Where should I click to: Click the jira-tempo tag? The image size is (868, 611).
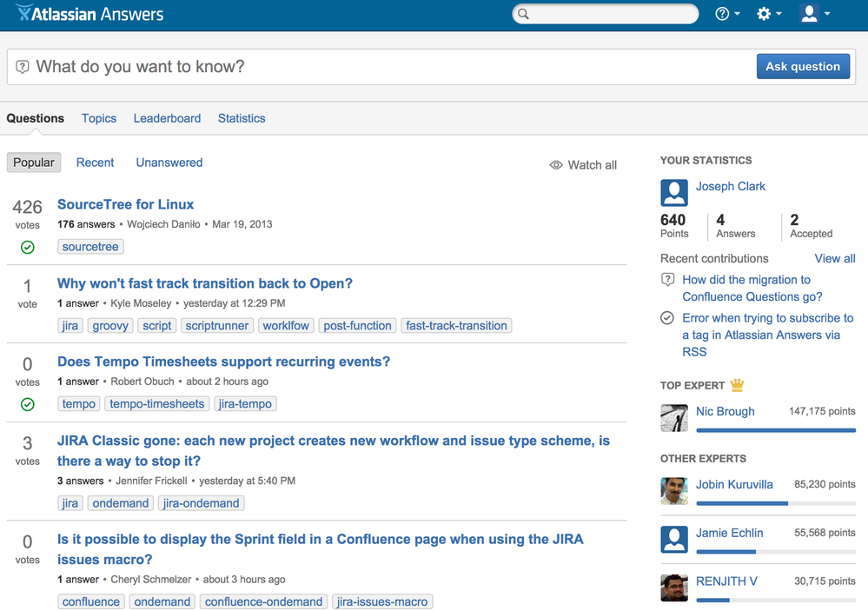coord(245,404)
